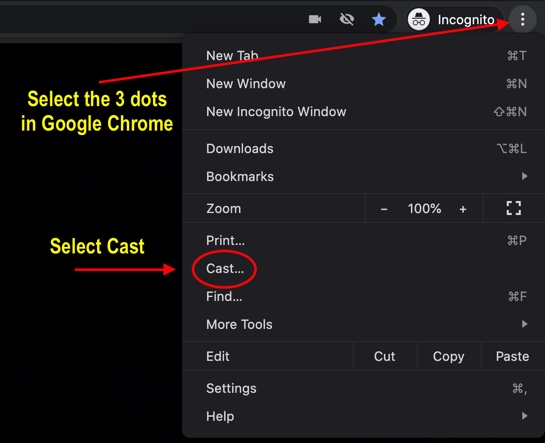The height and width of the screenshot is (443, 545).
Task: Expand the Bookmarks submenu
Action: coord(363,177)
